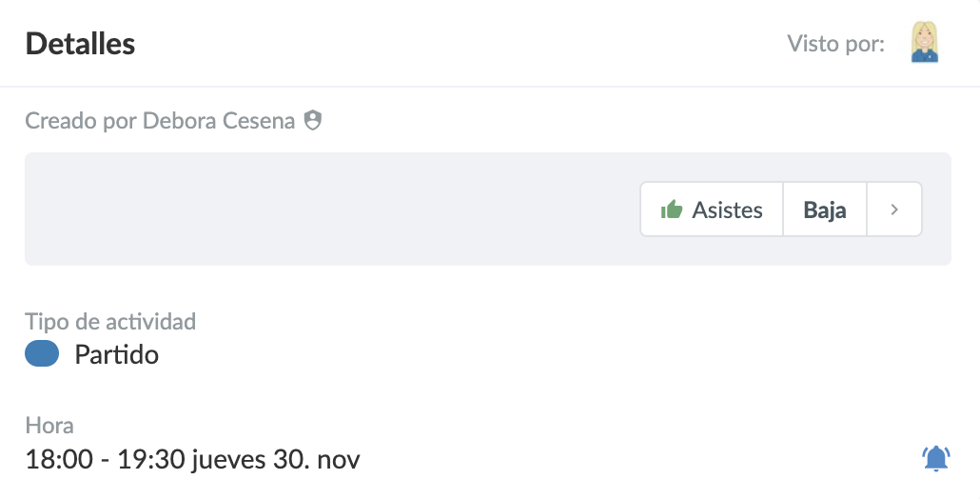Click the blue Partido color pill
The width and height of the screenshot is (980, 499).
pyautogui.click(x=42, y=355)
